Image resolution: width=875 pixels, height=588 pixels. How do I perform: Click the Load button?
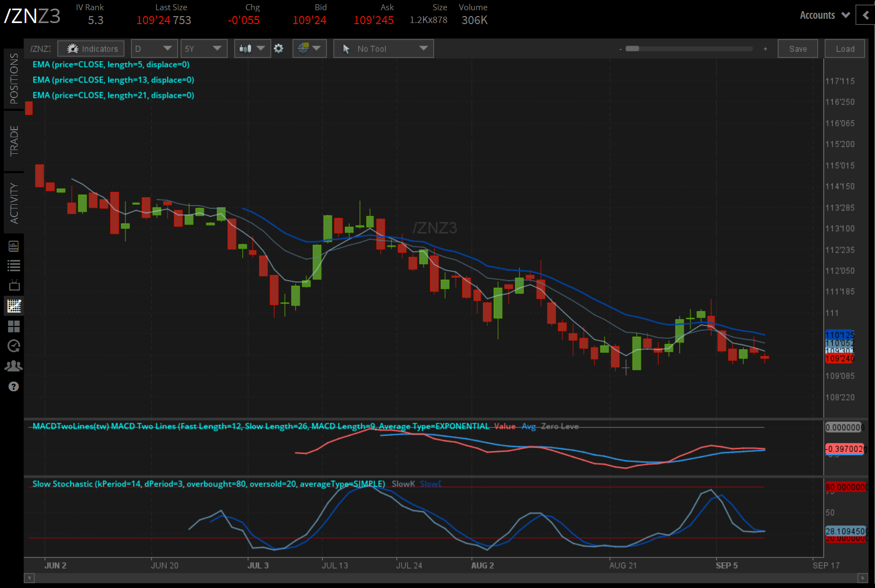(x=845, y=49)
